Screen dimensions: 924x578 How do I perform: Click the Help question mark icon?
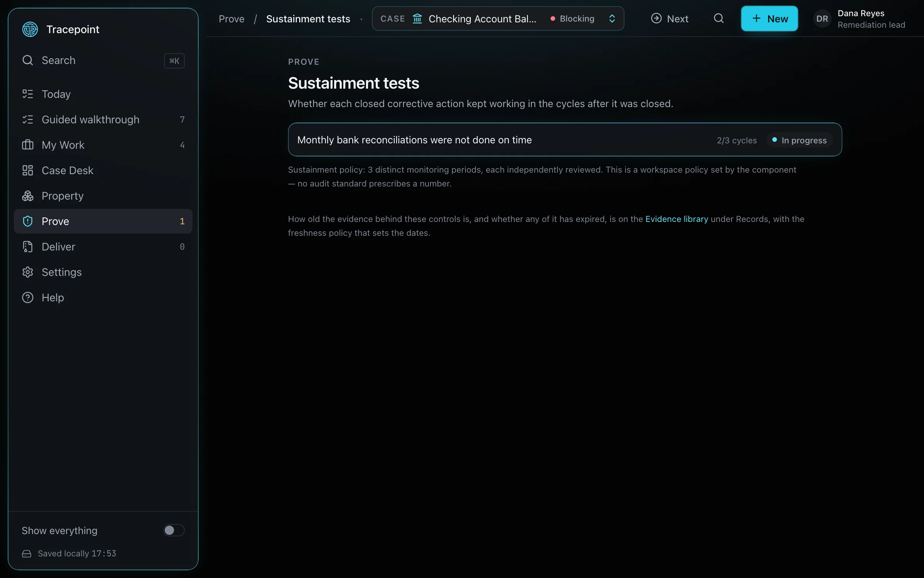tap(28, 297)
